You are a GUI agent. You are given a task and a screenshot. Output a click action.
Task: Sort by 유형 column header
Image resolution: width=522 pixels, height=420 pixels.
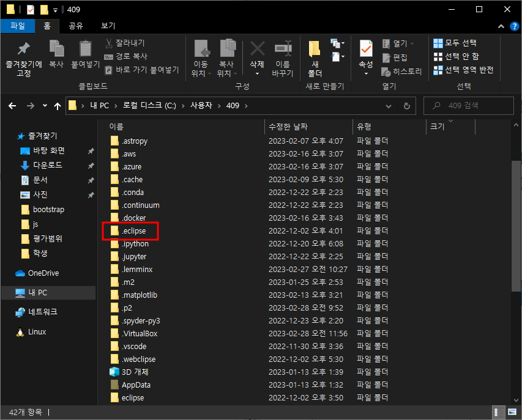coord(364,127)
